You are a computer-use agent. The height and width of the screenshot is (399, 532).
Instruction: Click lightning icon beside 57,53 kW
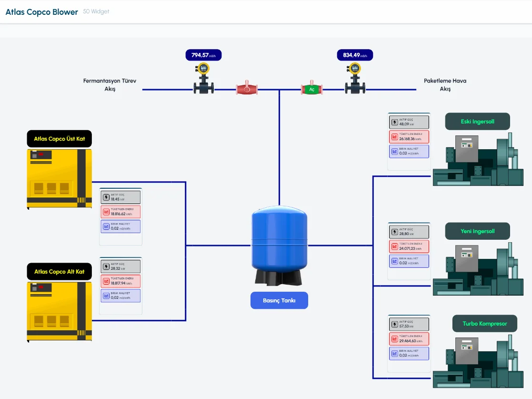(394, 324)
